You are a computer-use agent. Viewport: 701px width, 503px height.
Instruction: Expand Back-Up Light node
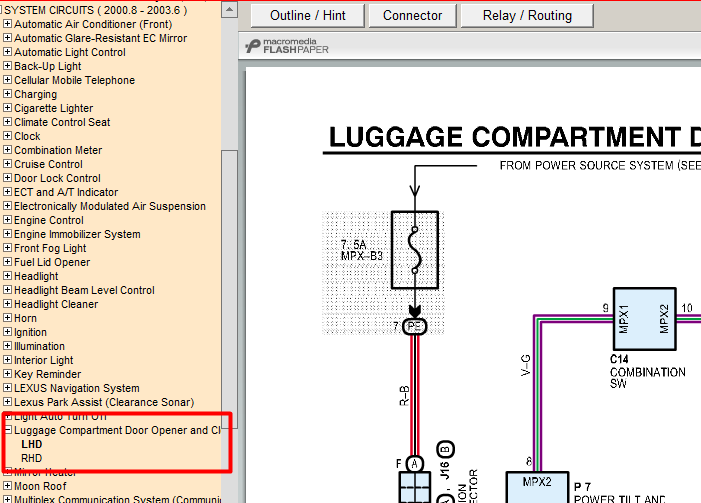(x=7, y=66)
